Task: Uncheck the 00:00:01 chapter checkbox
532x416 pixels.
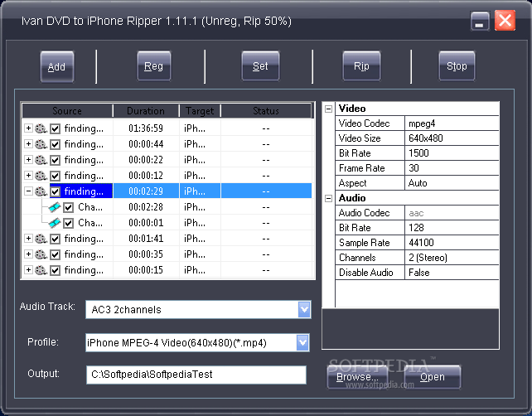Action: [69, 223]
